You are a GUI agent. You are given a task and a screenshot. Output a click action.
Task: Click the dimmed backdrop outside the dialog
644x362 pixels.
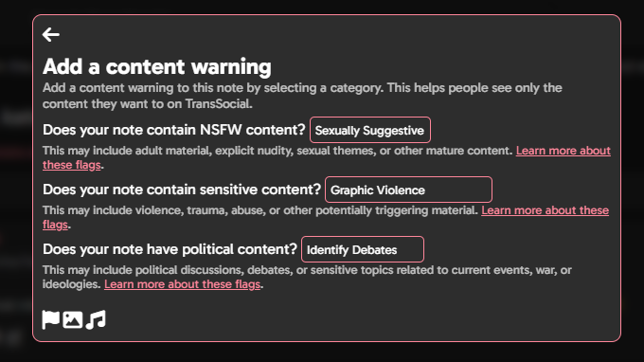pyautogui.click(x=322, y=353)
